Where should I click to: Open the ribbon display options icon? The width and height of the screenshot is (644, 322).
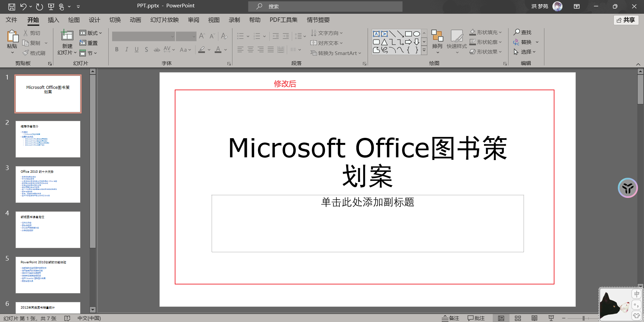[577, 6]
